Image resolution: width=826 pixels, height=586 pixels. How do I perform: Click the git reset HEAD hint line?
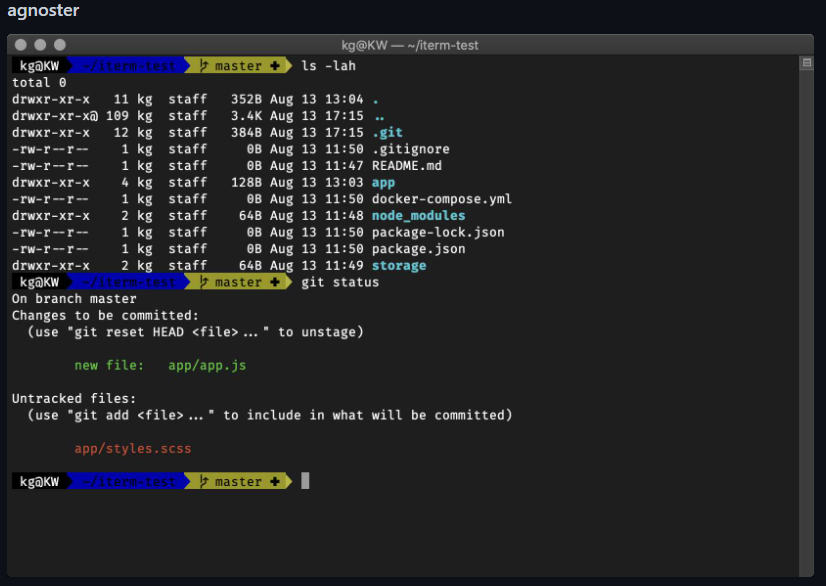point(195,333)
